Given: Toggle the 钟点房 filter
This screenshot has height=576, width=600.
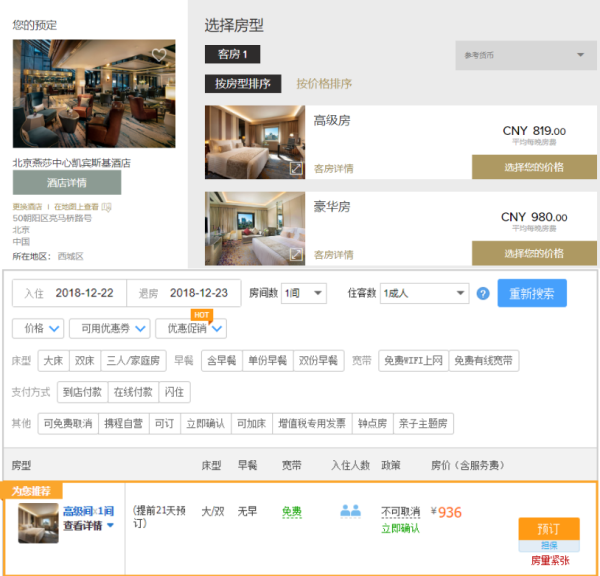Looking at the screenshot, I should tap(373, 423).
